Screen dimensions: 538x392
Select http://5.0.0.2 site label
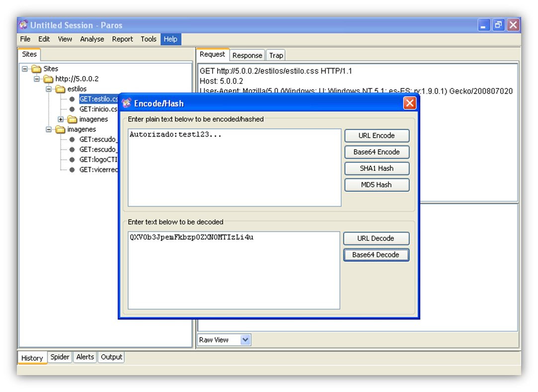77,79
